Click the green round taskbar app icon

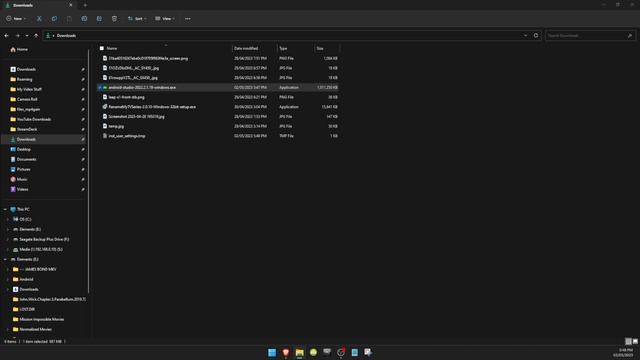pyautogui.click(x=313, y=352)
